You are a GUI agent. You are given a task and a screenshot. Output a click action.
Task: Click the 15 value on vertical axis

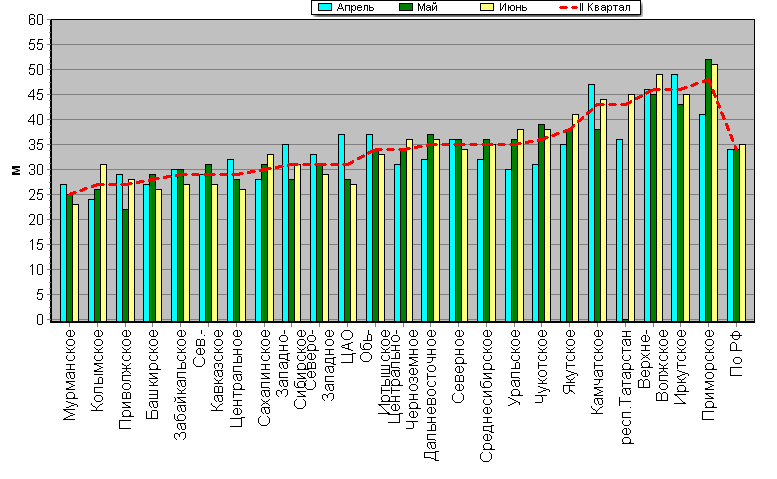pos(36,245)
